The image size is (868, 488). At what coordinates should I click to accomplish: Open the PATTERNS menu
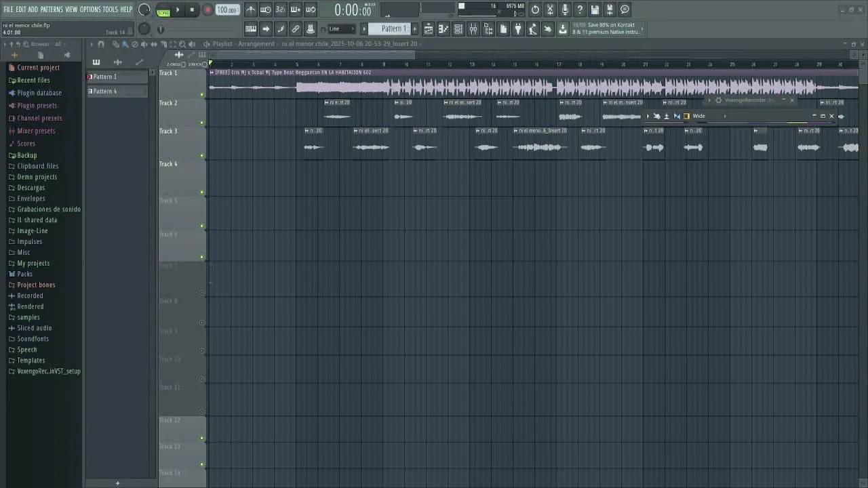click(x=52, y=9)
